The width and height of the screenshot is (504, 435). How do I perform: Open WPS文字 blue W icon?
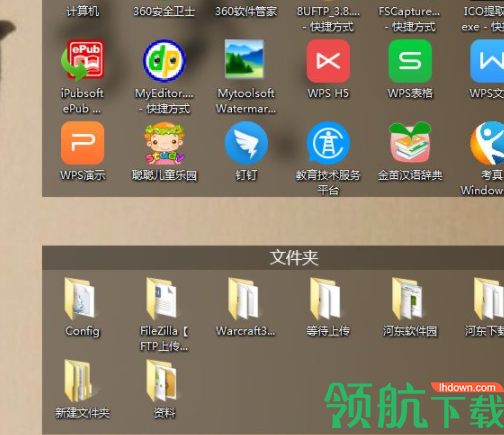click(487, 61)
